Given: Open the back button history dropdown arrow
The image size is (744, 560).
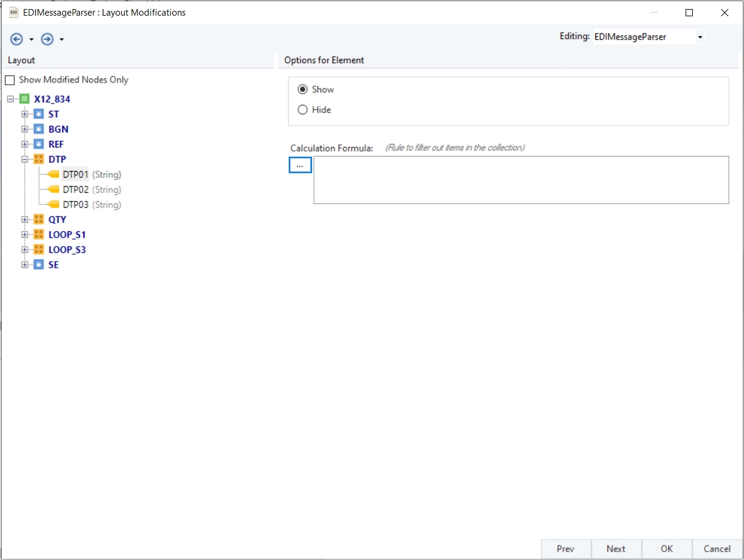Looking at the screenshot, I should pyautogui.click(x=31, y=40).
